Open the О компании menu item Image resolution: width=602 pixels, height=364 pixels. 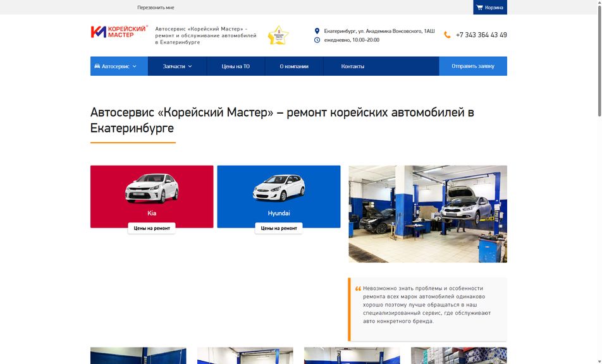click(294, 66)
